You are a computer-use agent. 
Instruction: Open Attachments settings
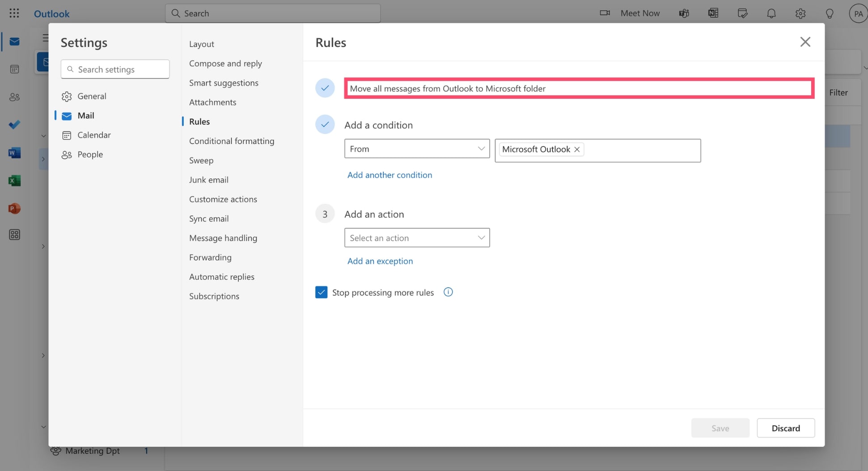(212, 102)
